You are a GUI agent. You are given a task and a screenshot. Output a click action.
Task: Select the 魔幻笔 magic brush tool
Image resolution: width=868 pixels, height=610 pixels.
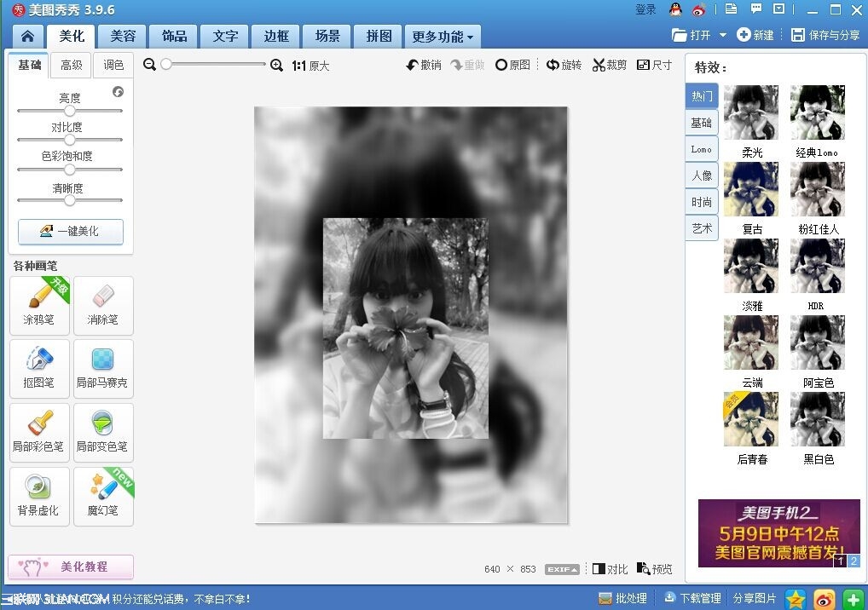(x=103, y=497)
